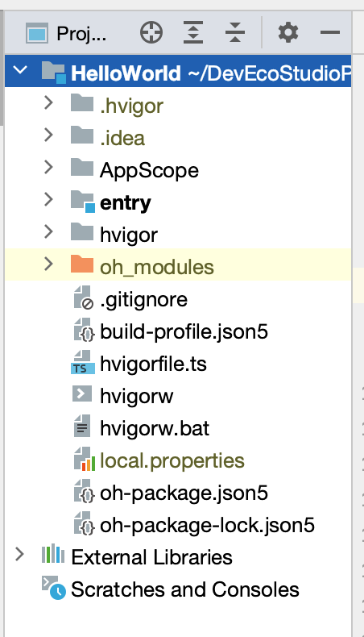Select the .gitignore file

tap(143, 299)
